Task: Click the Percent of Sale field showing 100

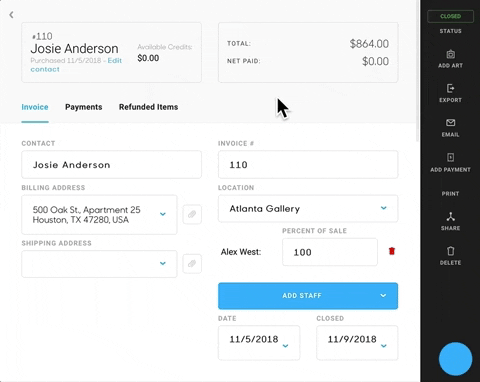Action: pos(330,252)
